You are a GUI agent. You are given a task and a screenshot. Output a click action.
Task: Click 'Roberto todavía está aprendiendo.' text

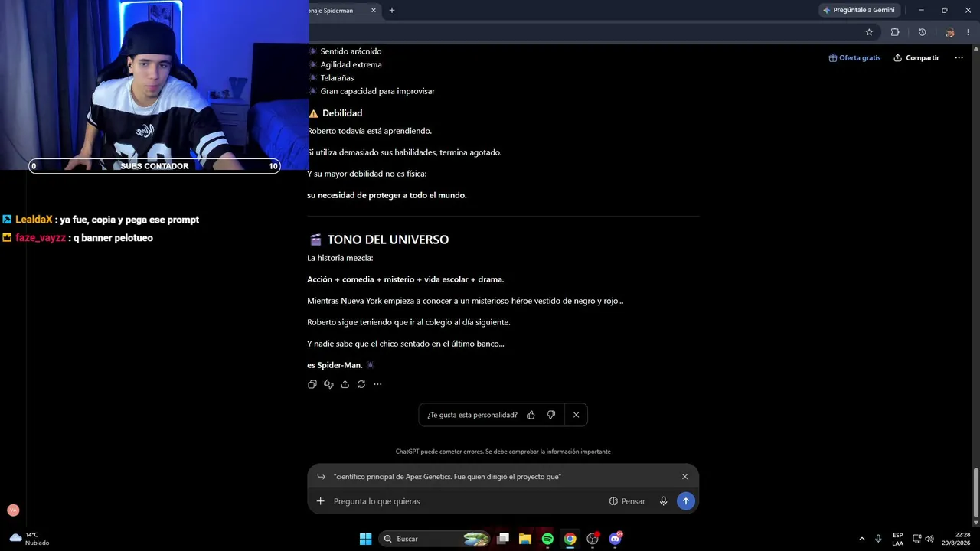click(369, 131)
